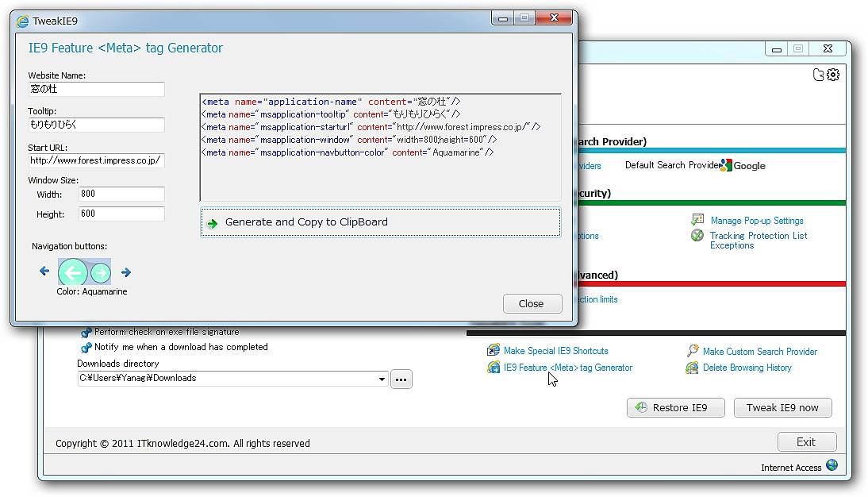Open IE9 Feature Meta tag Generator link

(x=568, y=368)
